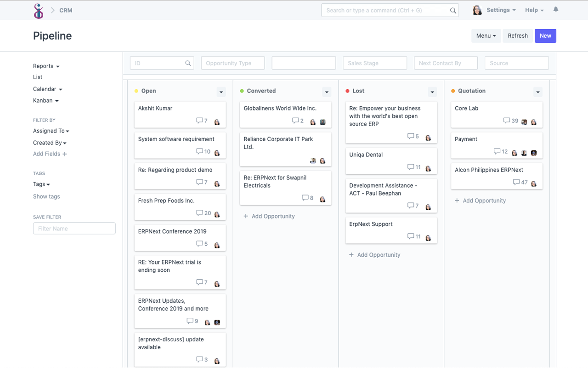Click the comment icon on the ErpNext Support card

pos(410,236)
